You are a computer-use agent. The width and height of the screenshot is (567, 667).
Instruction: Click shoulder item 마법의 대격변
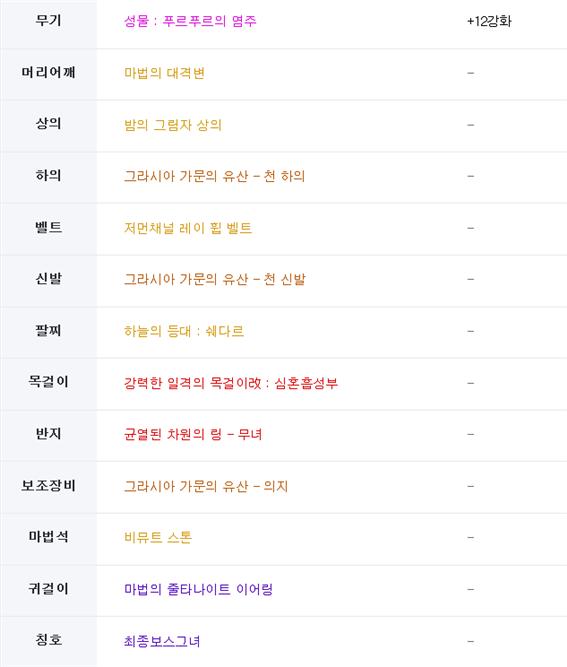[x=164, y=73]
